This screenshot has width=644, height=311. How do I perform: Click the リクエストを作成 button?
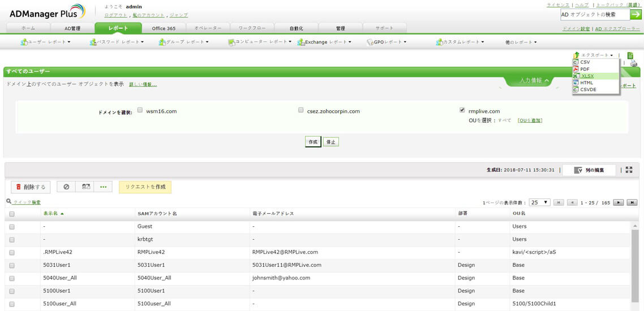point(145,187)
